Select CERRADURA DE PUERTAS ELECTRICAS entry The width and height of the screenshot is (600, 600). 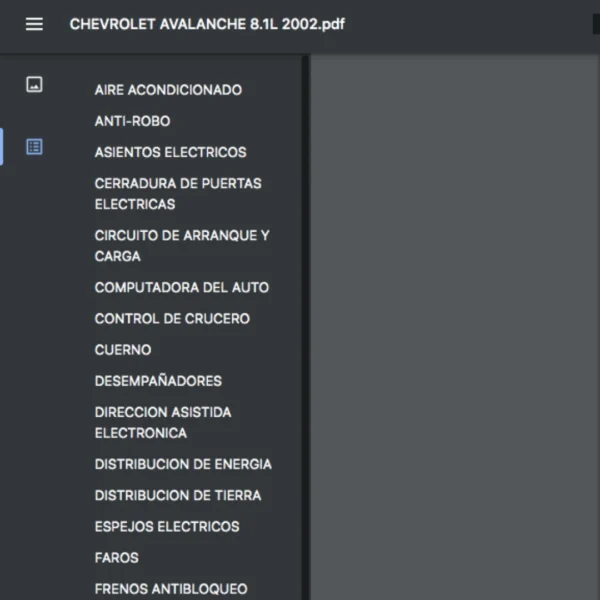177,193
